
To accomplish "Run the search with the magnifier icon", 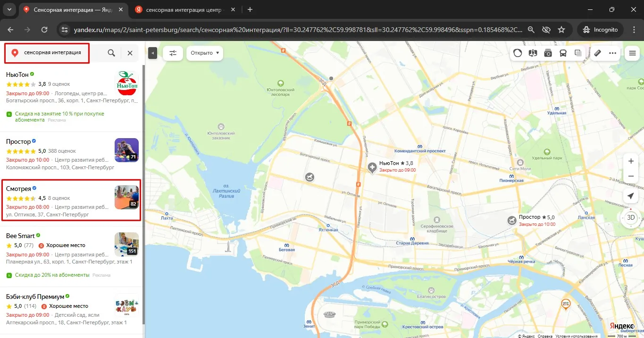I will click(111, 53).
